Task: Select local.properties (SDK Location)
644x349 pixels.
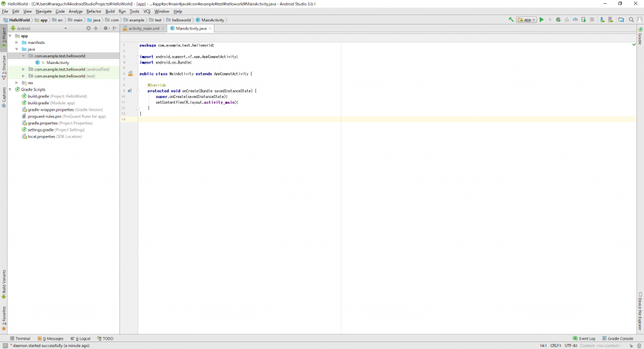Action: [52, 136]
